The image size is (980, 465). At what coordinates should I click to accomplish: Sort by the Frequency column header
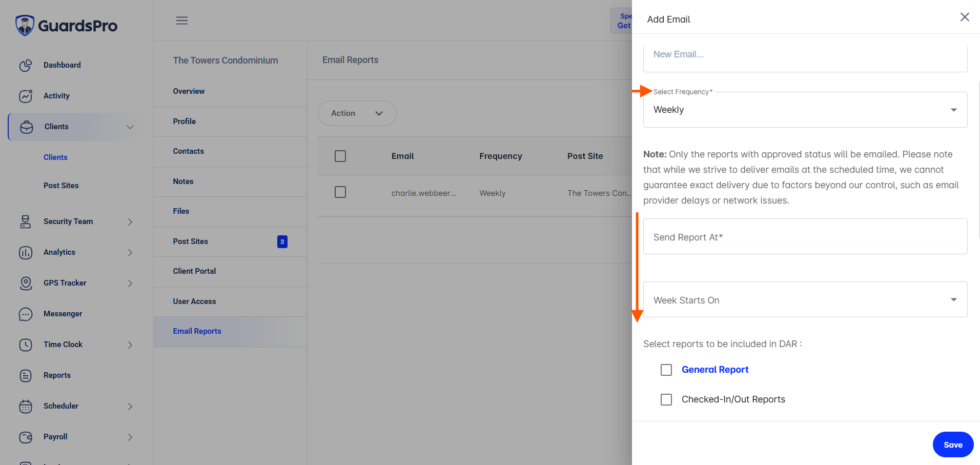tap(501, 156)
